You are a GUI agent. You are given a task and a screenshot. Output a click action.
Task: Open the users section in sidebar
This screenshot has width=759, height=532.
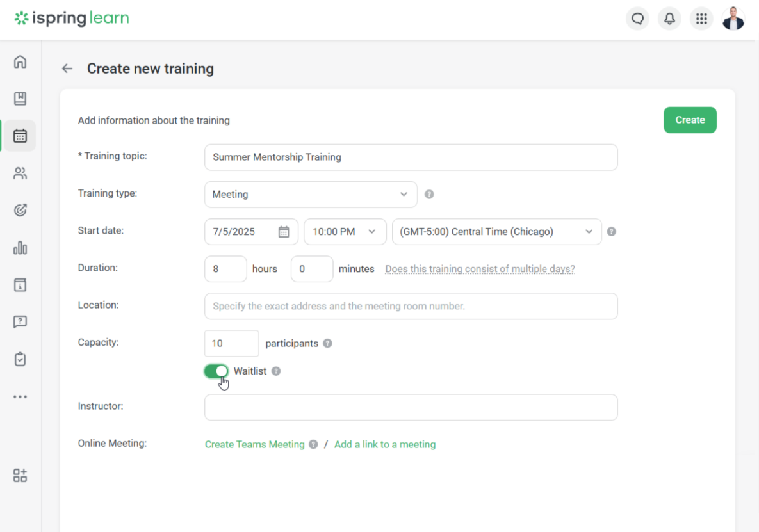click(x=20, y=173)
